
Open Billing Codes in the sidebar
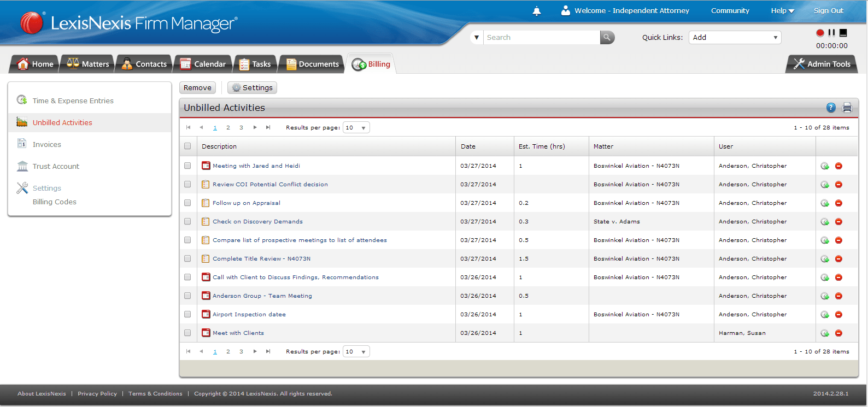pos(54,202)
